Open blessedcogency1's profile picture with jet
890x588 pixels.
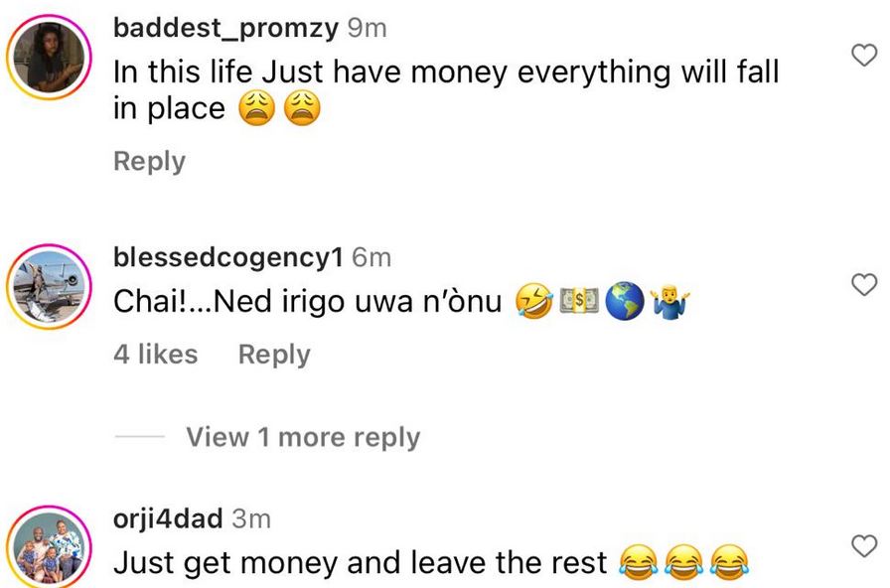[49, 287]
